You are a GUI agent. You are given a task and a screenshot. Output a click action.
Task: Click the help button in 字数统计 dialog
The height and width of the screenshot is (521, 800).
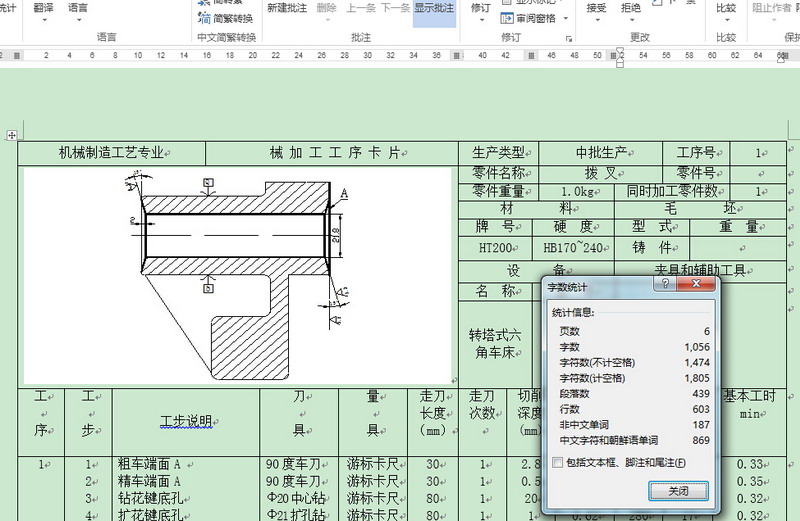665,284
